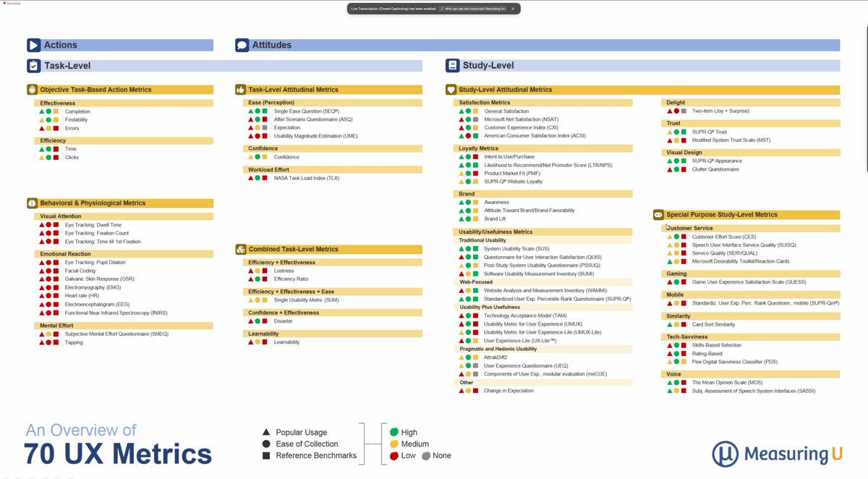Click the 'Microsoft Net Satisfaction (NSAT)' row
Image resolution: width=868 pixels, height=479 pixels.
tap(509, 119)
